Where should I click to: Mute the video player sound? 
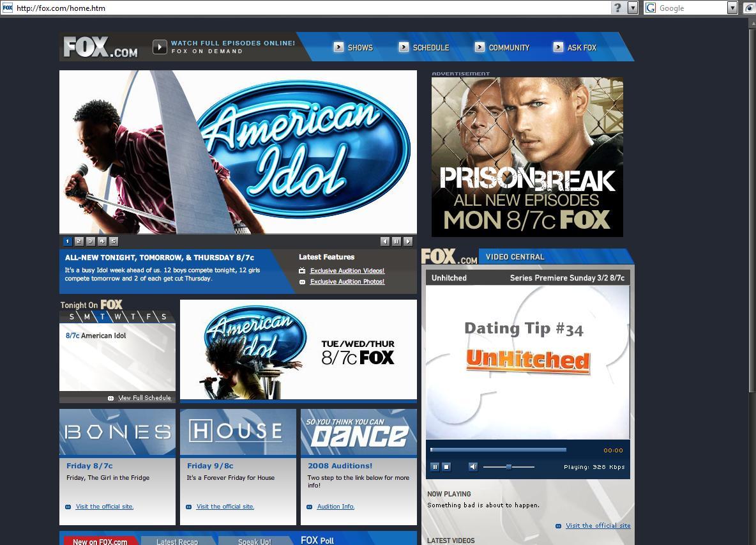[473, 467]
